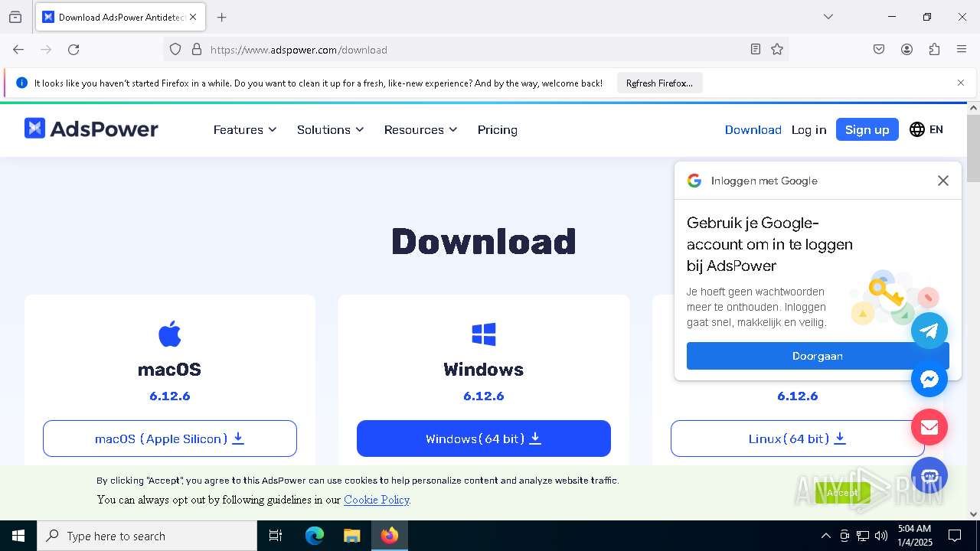
Task: Click the Download page heading
Action: pos(484,242)
